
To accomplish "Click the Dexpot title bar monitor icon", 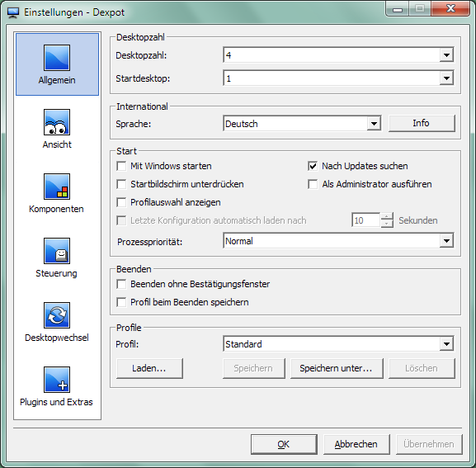I will [13, 12].
